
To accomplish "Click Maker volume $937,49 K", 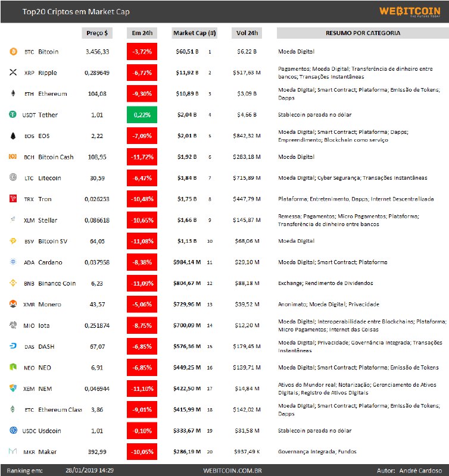I will pyautogui.click(x=247, y=452).
